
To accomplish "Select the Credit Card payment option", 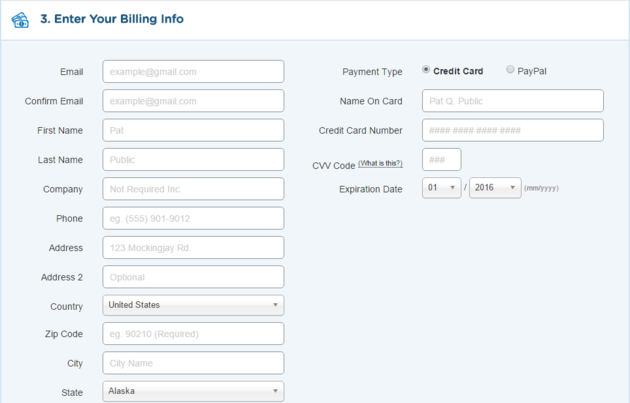I will click(427, 70).
